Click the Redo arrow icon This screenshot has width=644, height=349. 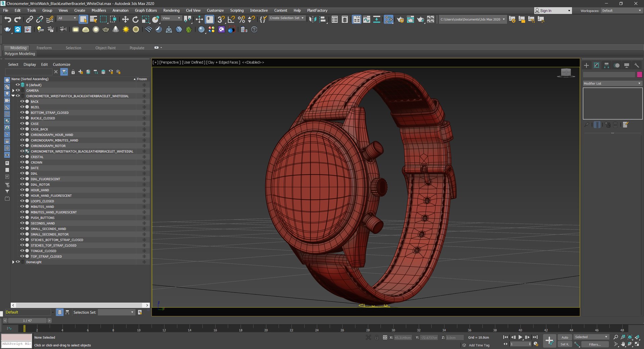pyautogui.click(x=18, y=19)
